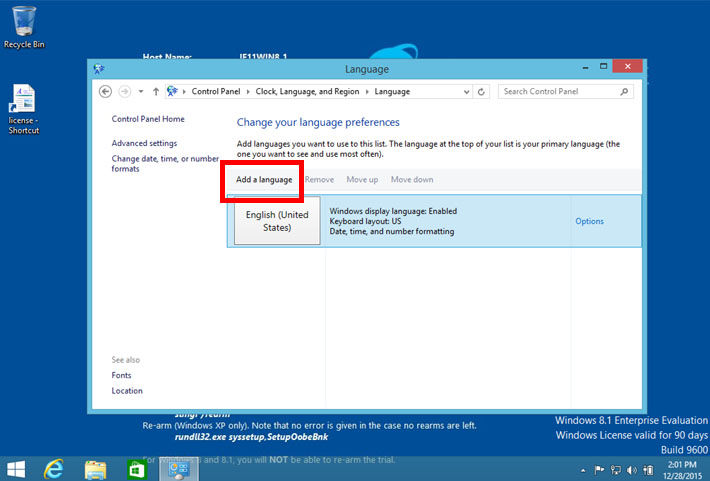The image size is (710, 481).
Task: Click the Up one level arrow
Action: [155, 91]
